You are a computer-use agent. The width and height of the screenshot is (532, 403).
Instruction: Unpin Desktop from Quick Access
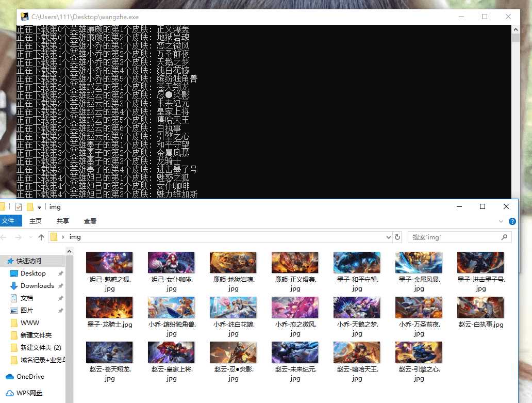click(61, 273)
